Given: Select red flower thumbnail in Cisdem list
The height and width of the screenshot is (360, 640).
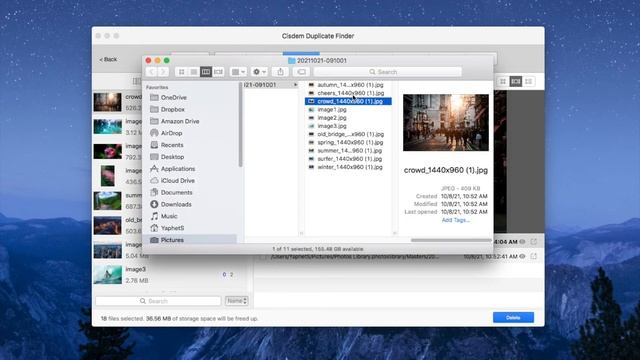Looking at the screenshot, I should tap(107, 151).
